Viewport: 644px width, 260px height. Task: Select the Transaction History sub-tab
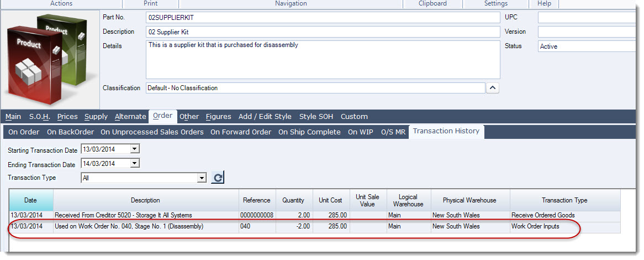point(446,131)
